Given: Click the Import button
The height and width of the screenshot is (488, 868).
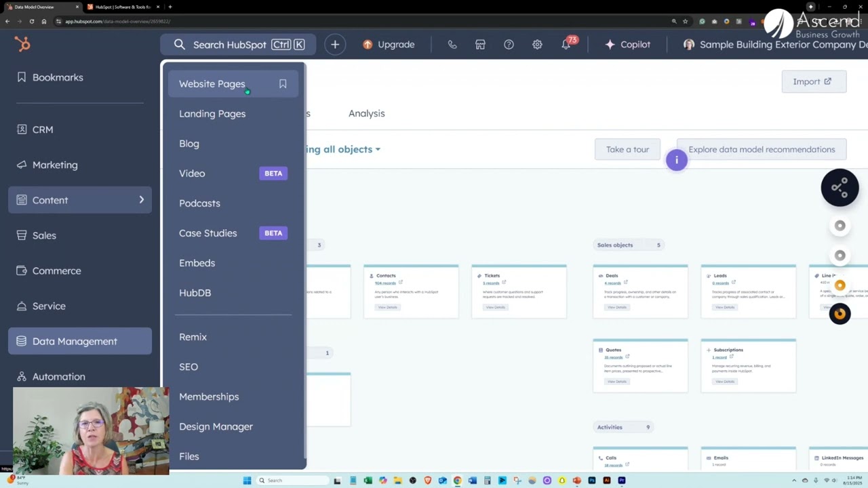Looking at the screenshot, I should (x=814, y=81).
